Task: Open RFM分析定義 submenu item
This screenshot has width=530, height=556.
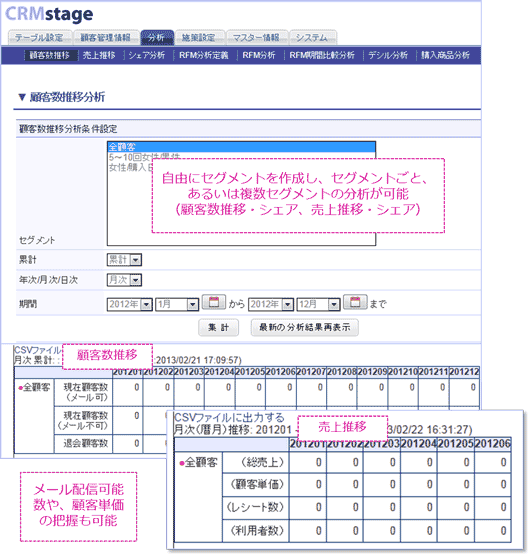Action: pyautogui.click(x=204, y=55)
